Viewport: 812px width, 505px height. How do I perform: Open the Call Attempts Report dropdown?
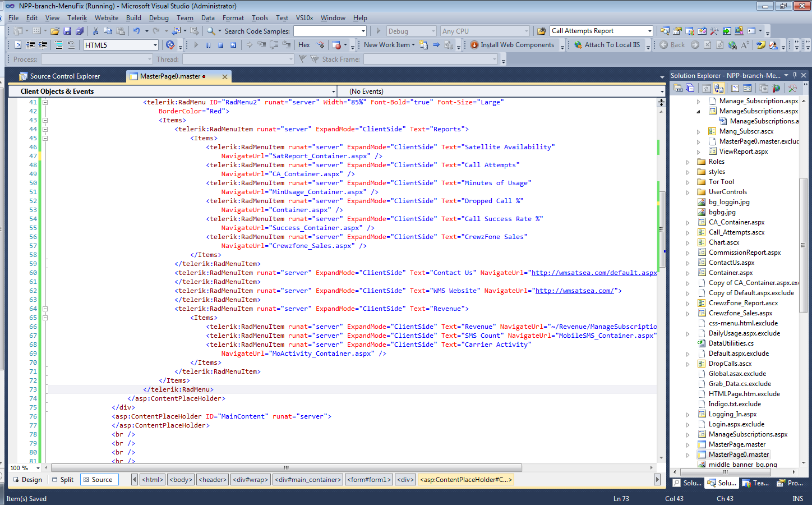point(650,31)
